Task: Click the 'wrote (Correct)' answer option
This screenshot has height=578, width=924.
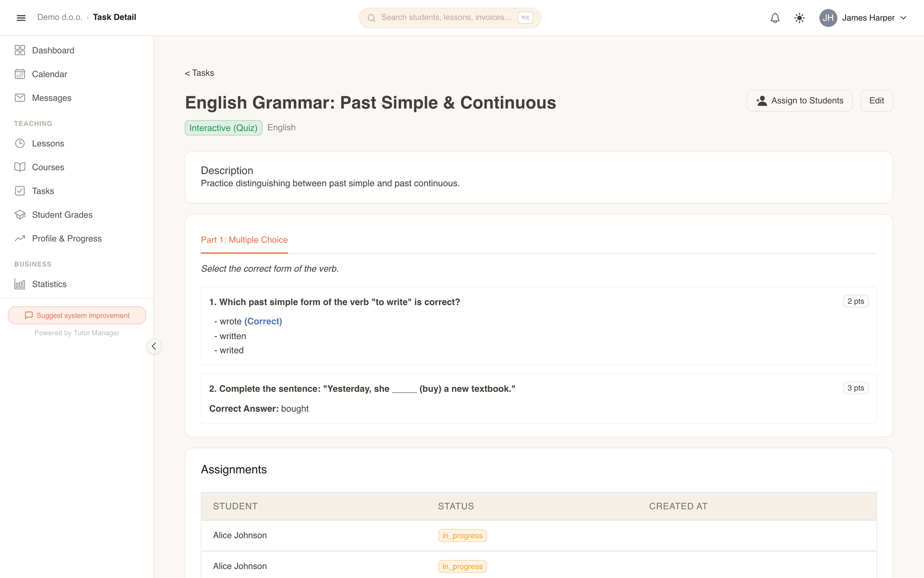Action: click(x=248, y=321)
